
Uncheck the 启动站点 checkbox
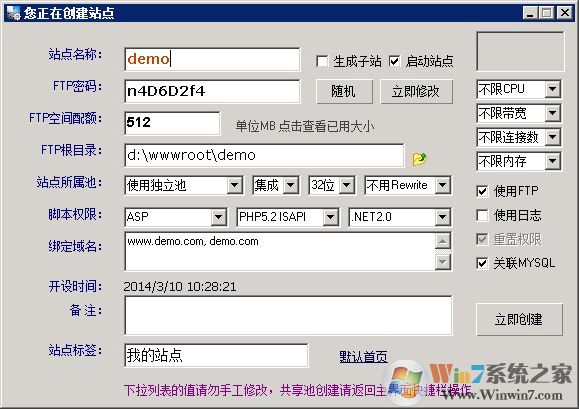click(394, 61)
